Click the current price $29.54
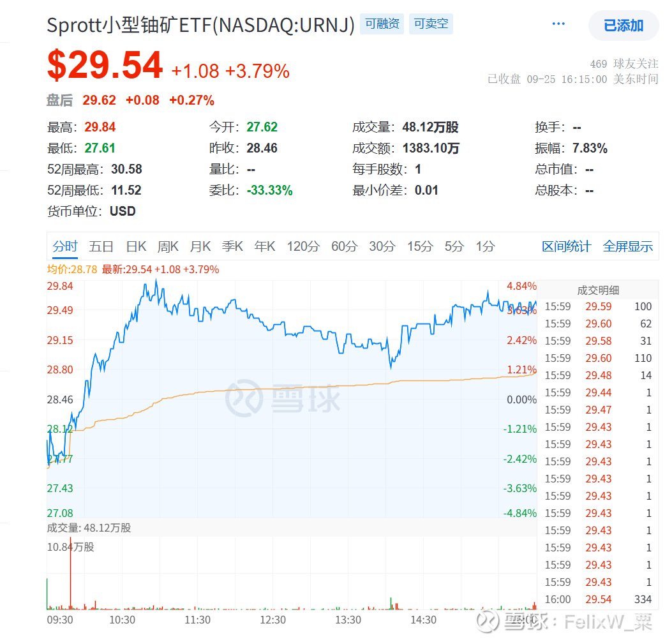 click(105, 65)
